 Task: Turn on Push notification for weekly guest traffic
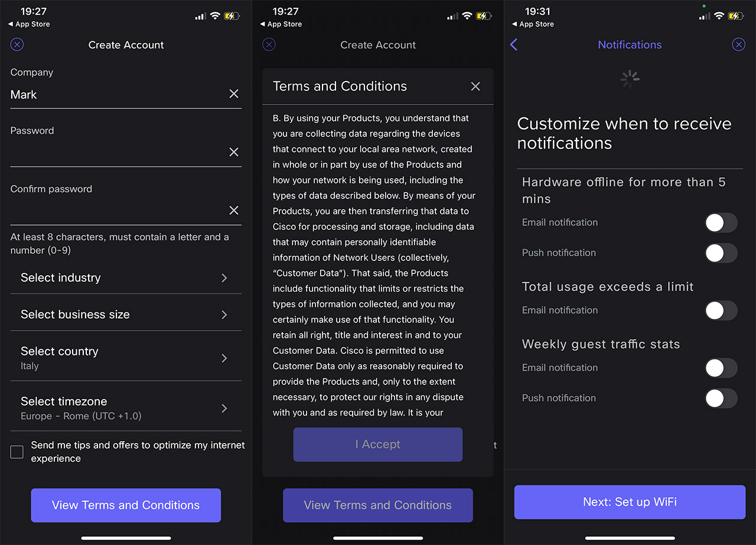click(721, 398)
